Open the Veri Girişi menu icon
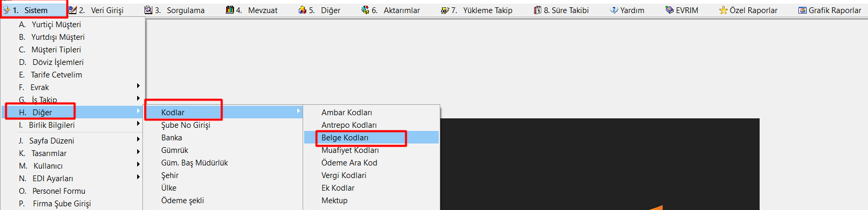The image size is (868, 210). [x=73, y=10]
